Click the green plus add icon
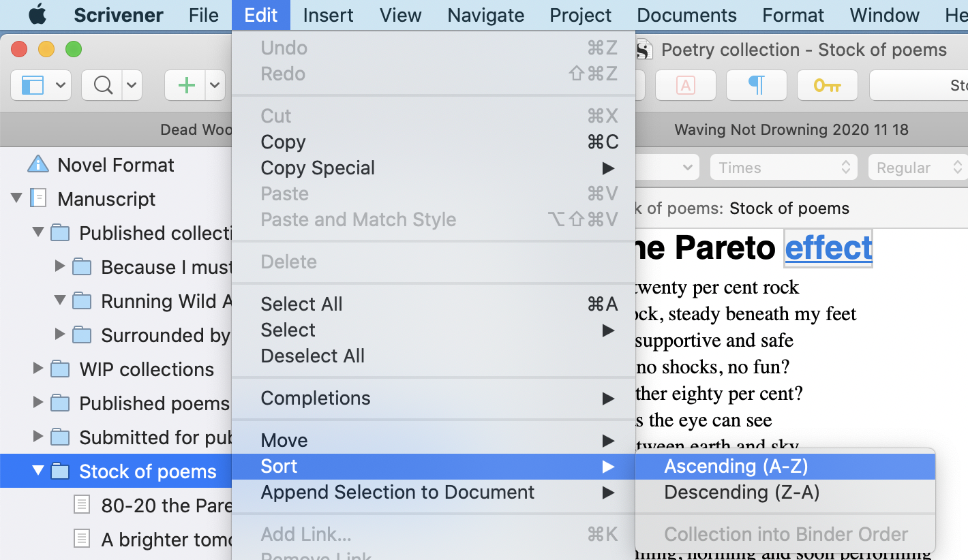Image resolution: width=968 pixels, height=560 pixels. 186,85
